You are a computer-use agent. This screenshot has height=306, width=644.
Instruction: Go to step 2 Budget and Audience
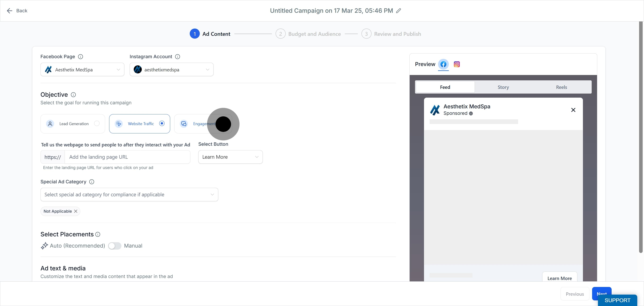point(308,34)
